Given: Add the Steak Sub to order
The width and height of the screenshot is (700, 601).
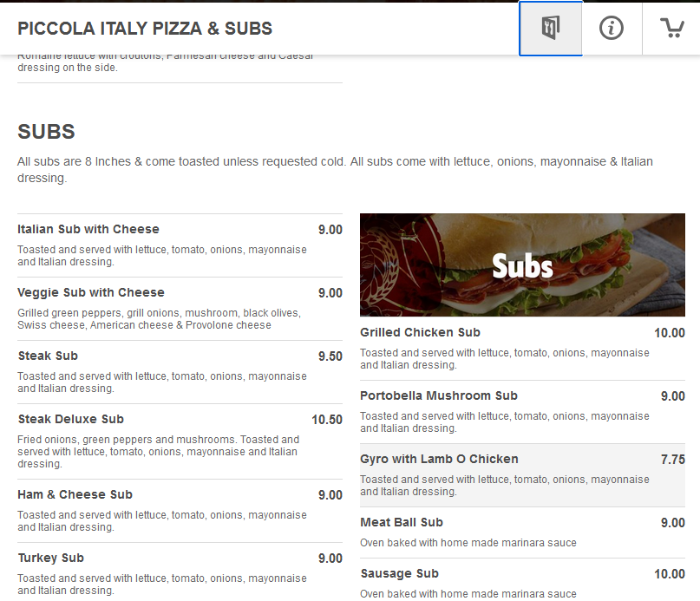Looking at the screenshot, I should pos(48,356).
